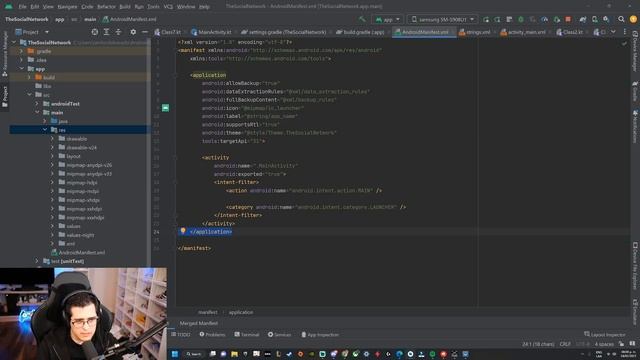
Task: Collapse the res folder
Action: point(44,130)
